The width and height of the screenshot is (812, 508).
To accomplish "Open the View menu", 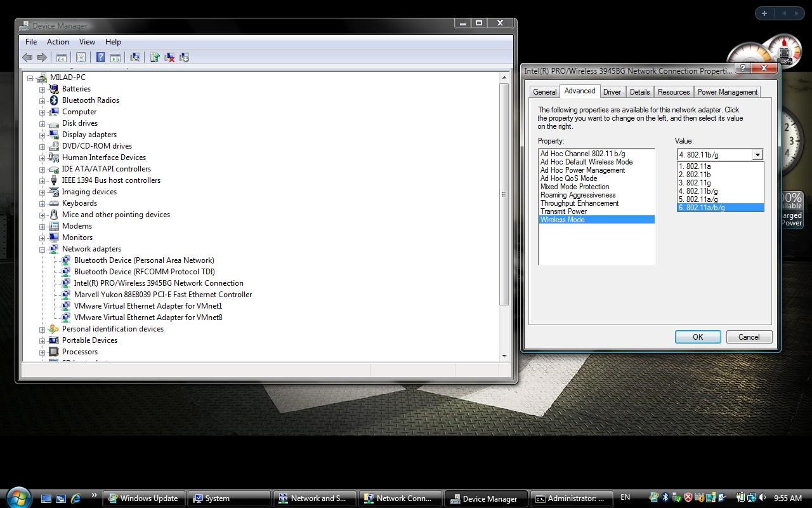I will (x=87, y=42).
